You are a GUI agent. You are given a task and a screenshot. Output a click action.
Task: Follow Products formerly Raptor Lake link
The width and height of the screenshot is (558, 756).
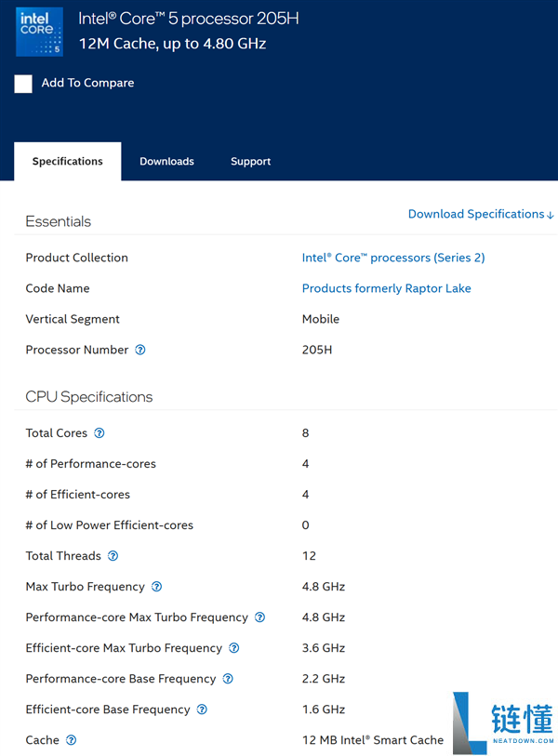point(386,288)
